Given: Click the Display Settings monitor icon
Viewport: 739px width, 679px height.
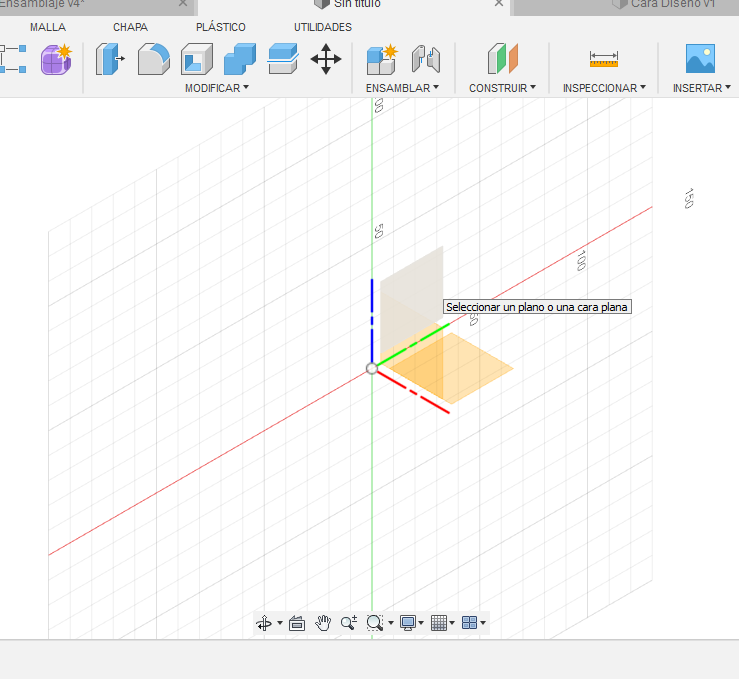Looking at the screenshot, I should click(x=408, y=623).
